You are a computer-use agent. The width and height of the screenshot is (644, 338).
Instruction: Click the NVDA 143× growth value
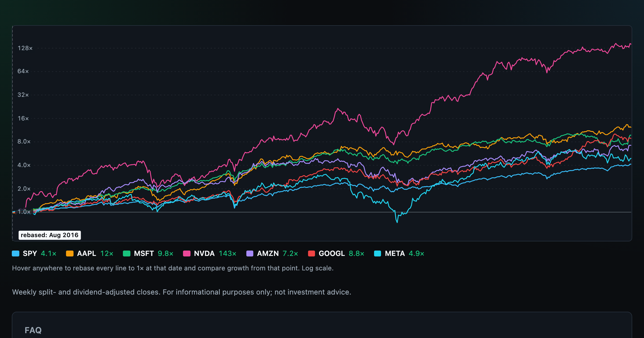click(228, 253)
